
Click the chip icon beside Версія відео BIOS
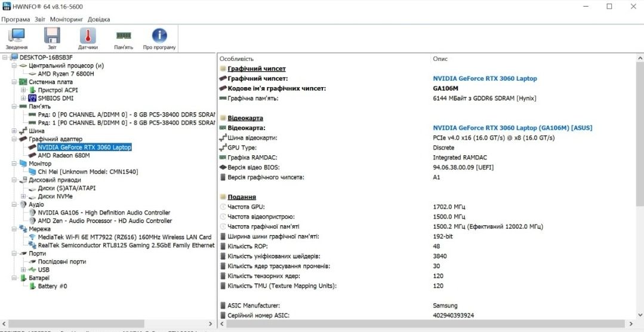[223, 167]
